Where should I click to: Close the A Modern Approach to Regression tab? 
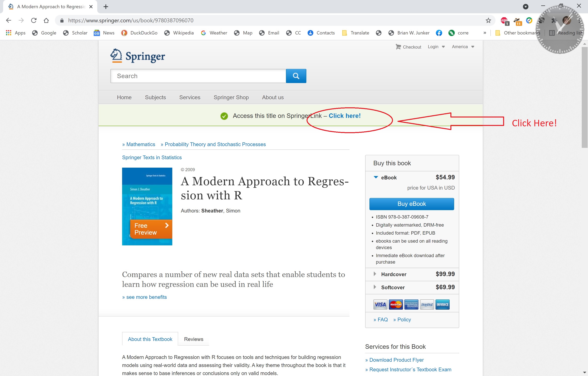(91, 7)
